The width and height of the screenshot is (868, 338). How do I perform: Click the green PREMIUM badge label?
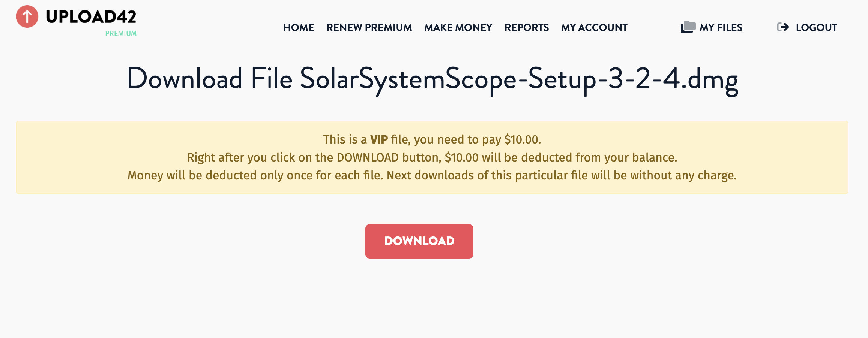click(x=121, y=33)
